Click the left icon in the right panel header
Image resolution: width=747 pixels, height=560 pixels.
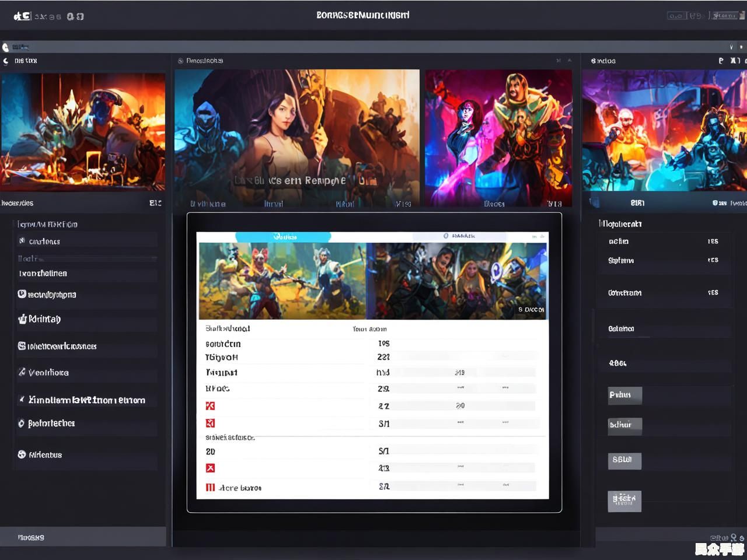721,61
